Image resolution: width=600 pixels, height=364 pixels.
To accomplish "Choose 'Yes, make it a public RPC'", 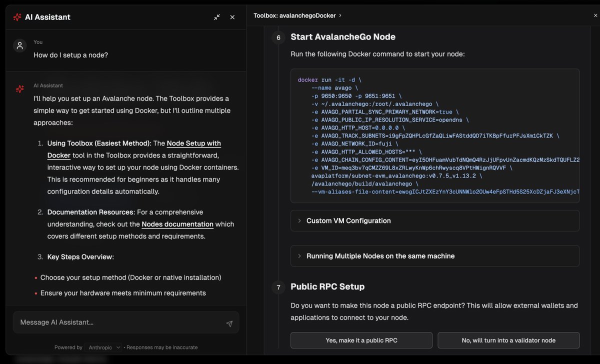I will tap(361, 340).
